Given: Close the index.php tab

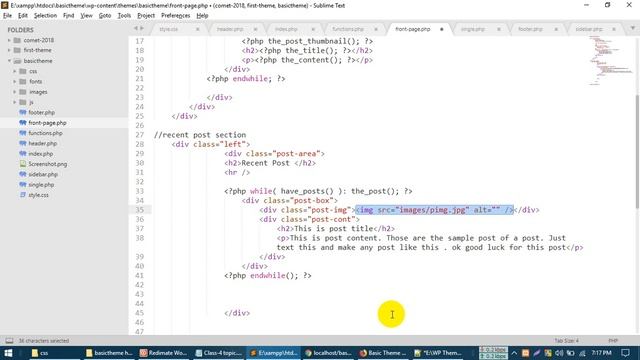Looking at the screenshot, I should coord(313,29).
